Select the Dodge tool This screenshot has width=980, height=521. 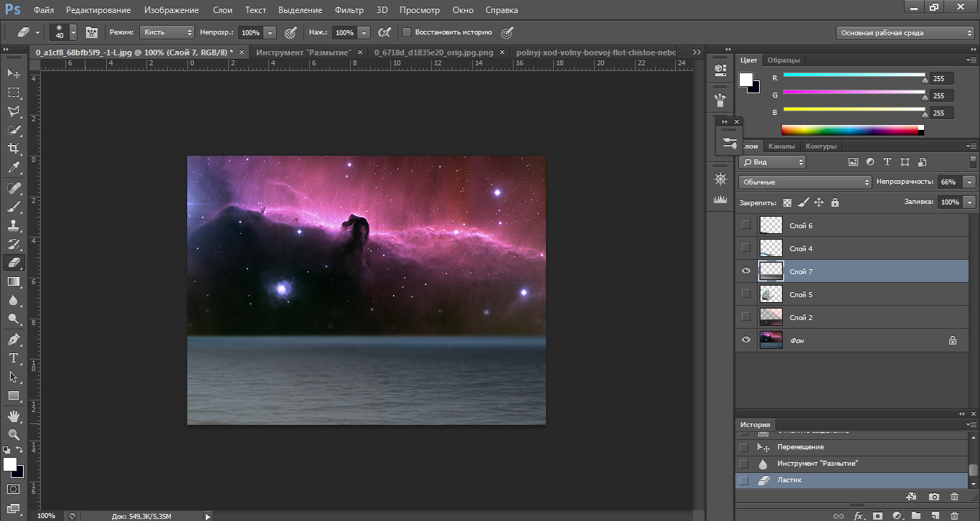click(x=13, y=319)
